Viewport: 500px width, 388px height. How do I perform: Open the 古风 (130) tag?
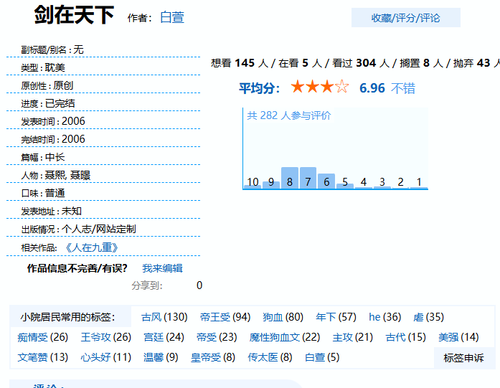click(164, 317)
